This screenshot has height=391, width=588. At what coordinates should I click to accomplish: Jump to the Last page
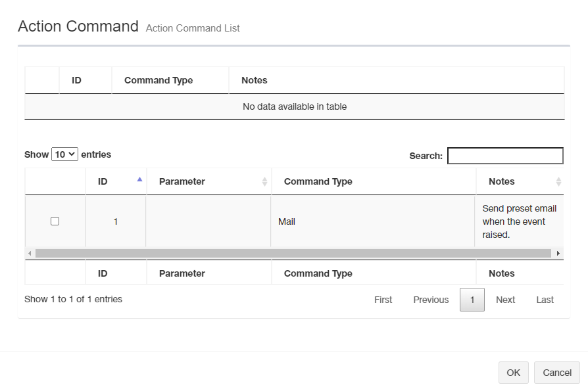coord(545,300)
